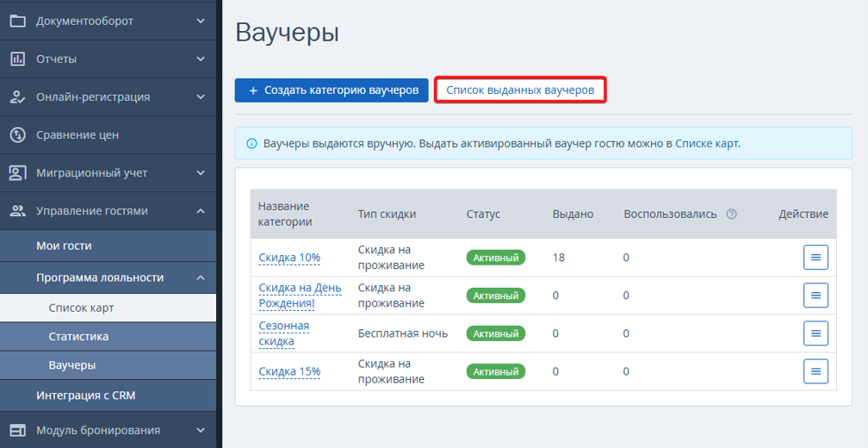Collapse the Программа лояльности submenu chevron
The height and width of the screenshot is (448, 868).
(x=201, y=277)
